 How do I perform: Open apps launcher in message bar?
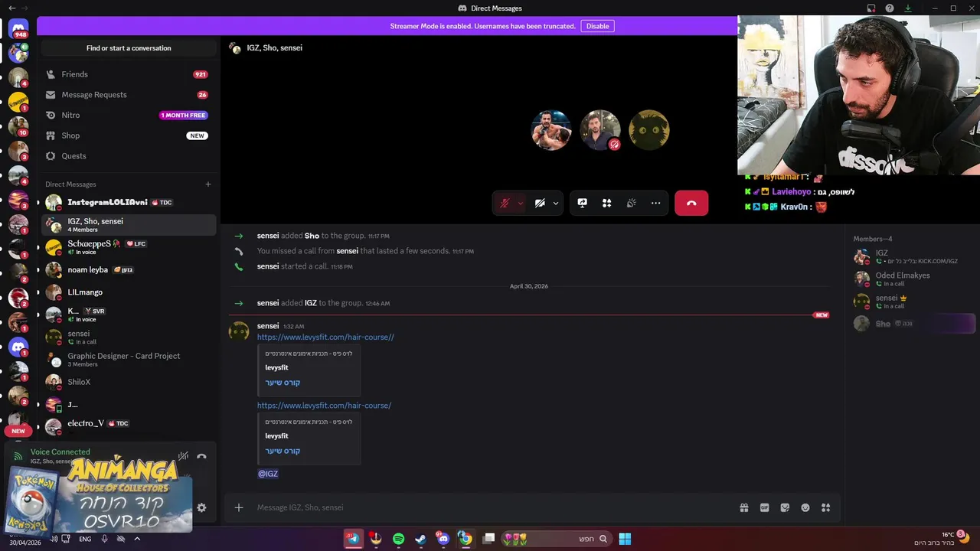click(825, 507)
